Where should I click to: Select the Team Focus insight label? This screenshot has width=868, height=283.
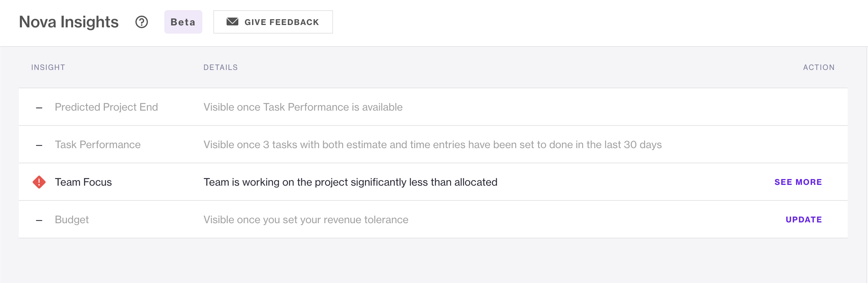tap(83, 182)
